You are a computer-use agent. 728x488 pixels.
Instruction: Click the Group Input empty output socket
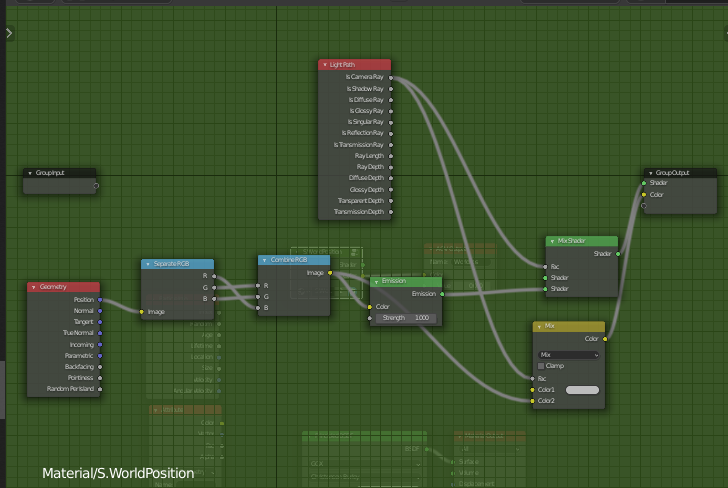point(96,186)
